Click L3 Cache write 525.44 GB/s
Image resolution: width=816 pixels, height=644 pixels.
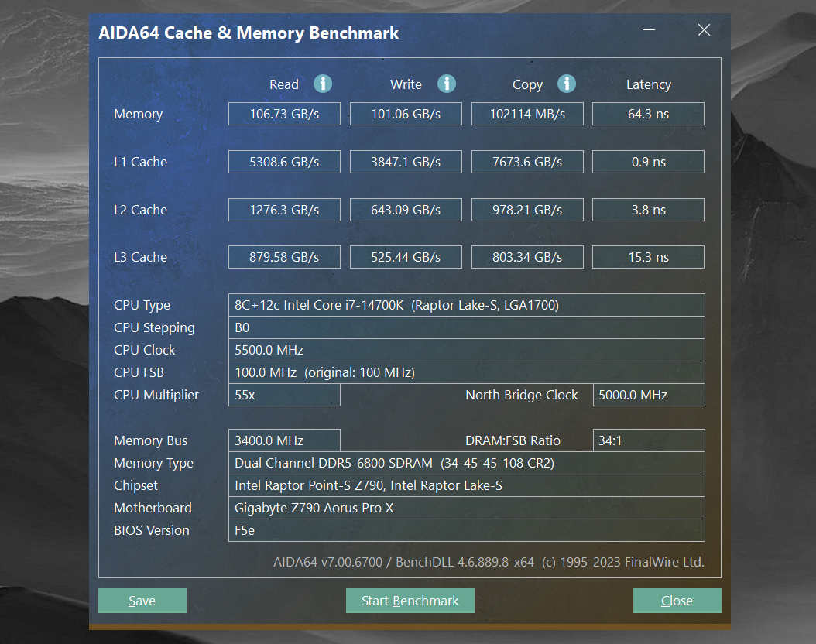click(x=406, y=257)
